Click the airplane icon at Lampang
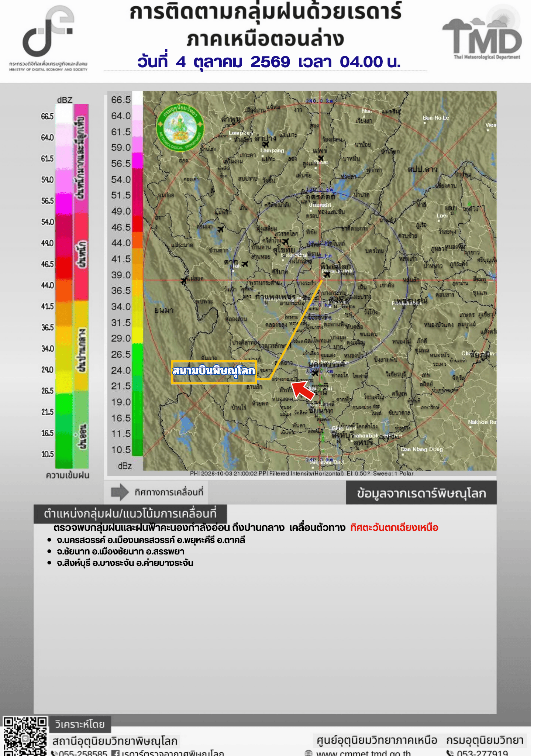 (x=265, y=144)
